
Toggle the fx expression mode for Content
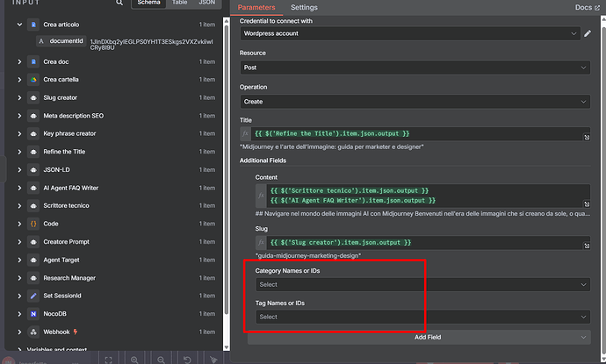click(261, 196)
